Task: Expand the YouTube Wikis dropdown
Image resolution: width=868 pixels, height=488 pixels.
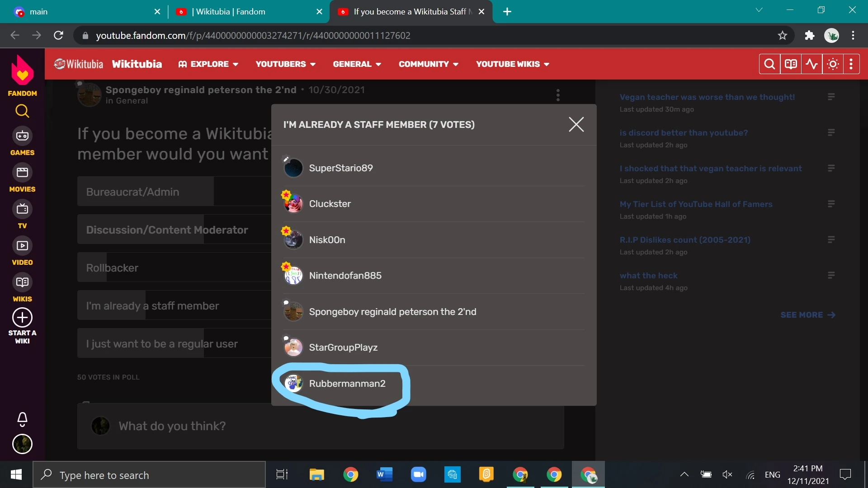Action: tap(512, 64)
